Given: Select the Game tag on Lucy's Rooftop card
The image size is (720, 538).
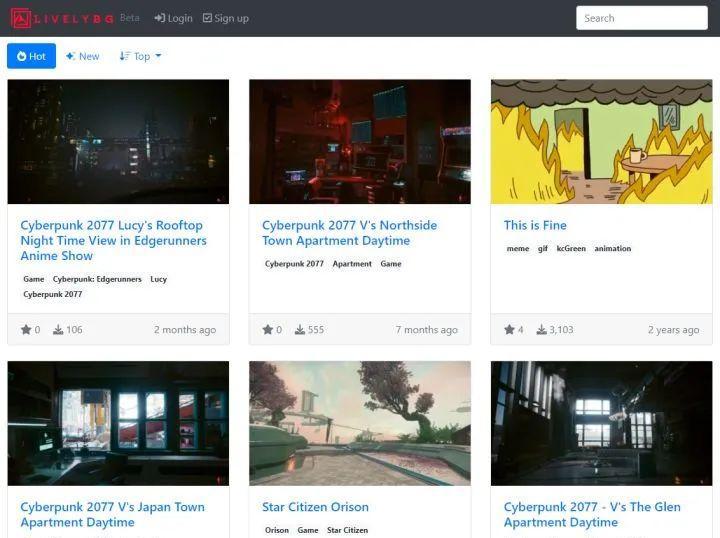Looking at the screenshot, I should pos(34,279).
